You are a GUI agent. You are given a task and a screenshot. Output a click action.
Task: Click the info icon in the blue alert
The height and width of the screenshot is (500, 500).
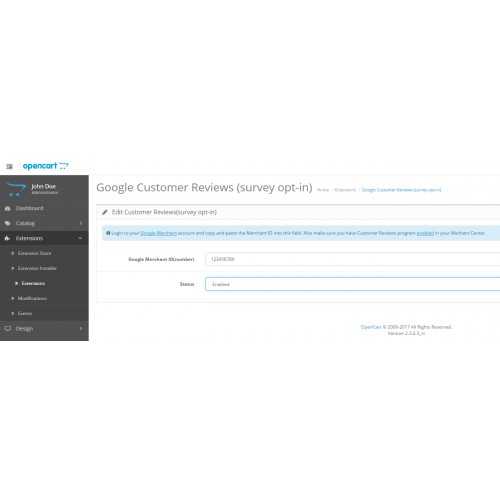(108, 233)
